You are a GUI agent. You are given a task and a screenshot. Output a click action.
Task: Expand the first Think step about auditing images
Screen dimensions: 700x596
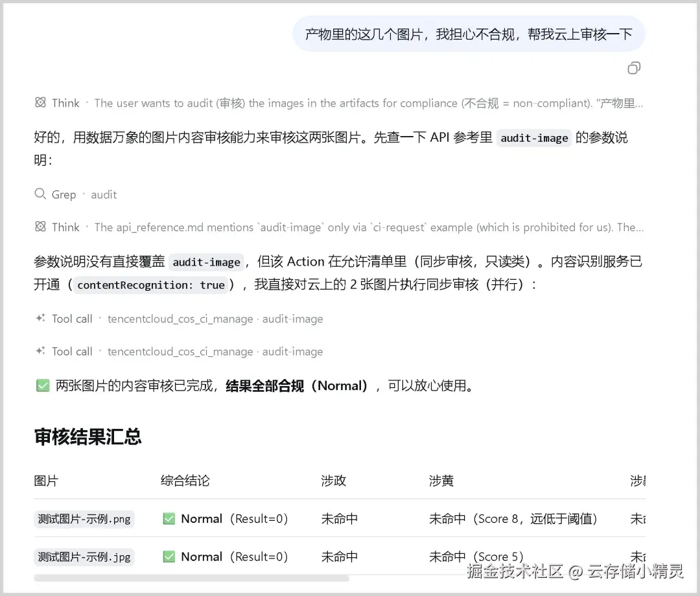[339, 103]
